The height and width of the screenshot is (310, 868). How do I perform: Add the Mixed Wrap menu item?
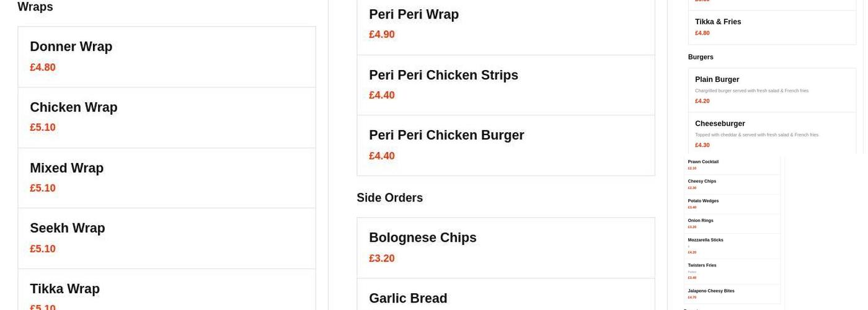click(166, 178)
